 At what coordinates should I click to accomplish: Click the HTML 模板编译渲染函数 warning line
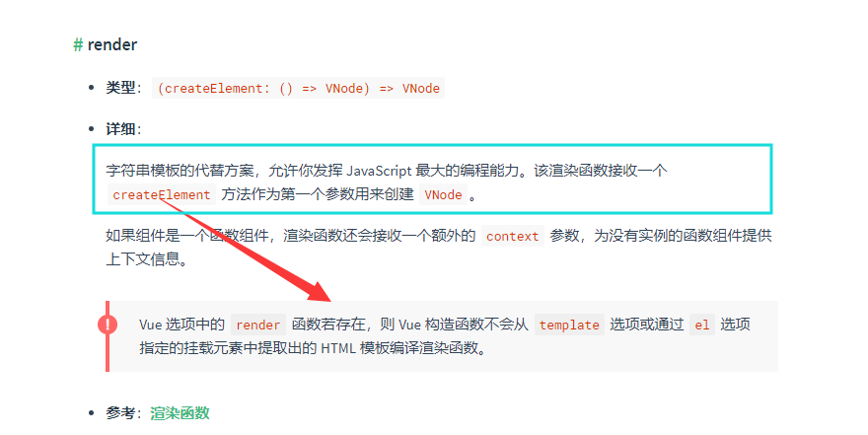tap(314, 348)
